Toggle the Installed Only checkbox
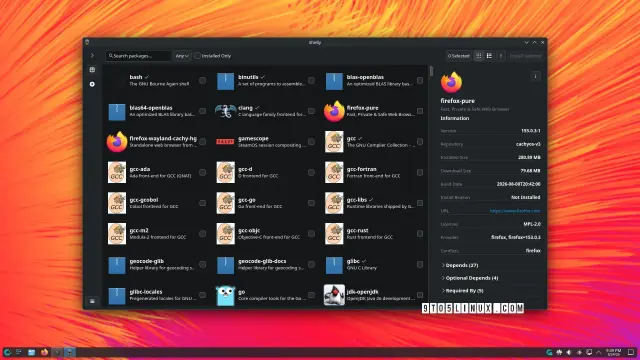640x360 pixels. pyautogui.click(x=198, y=56)
